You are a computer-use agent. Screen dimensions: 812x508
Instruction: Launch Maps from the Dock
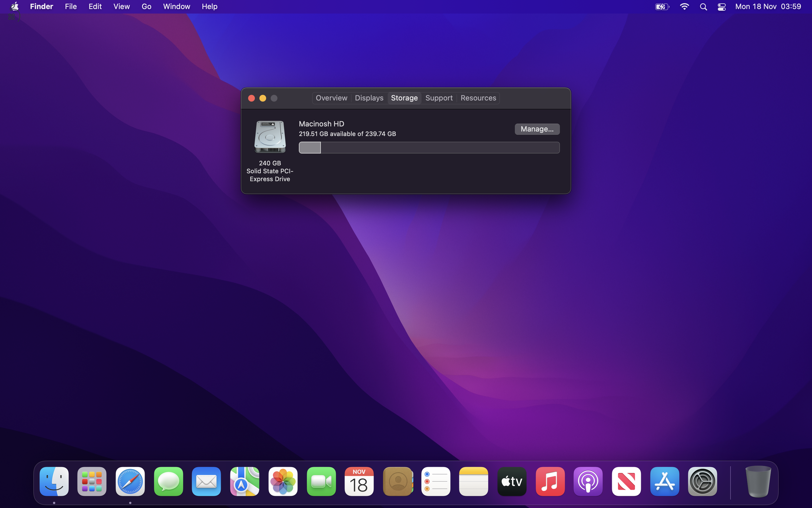pos(245,481)
